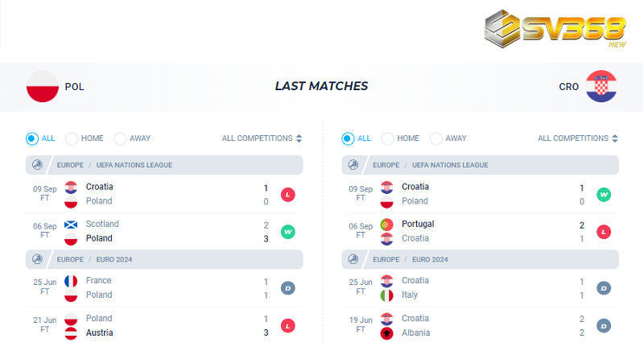The height and width of the screenshot is (355, 644).
Task: Select the AWAY radio button in Croatia panel
Action: point(436,138)
